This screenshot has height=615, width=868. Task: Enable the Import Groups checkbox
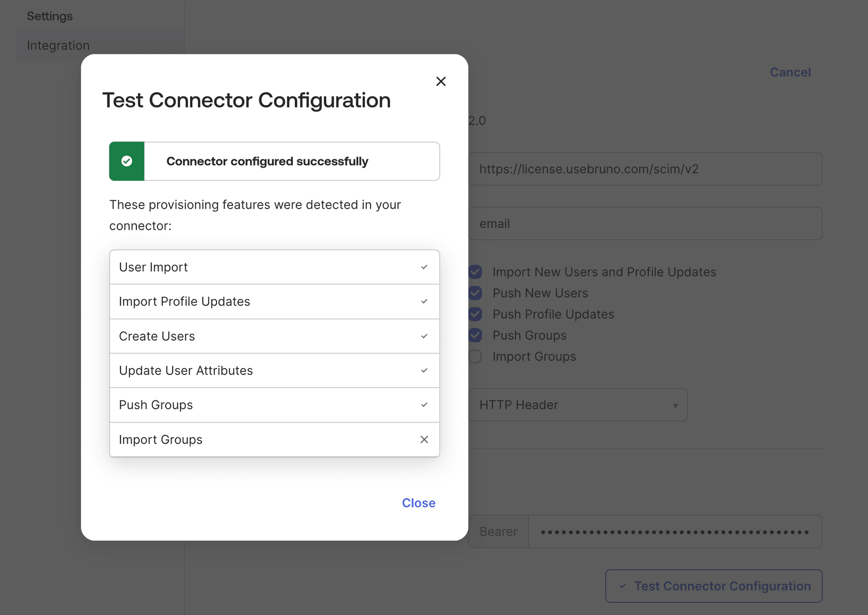(475, 356)
